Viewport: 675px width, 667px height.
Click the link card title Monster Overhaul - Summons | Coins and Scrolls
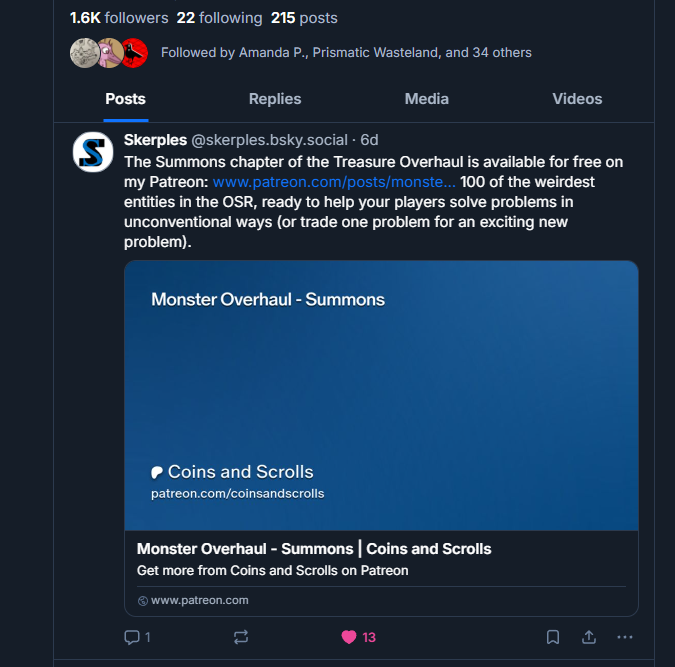[x=314, y=549]
